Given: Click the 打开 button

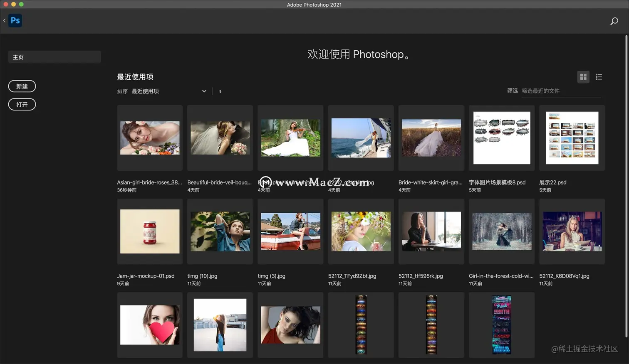Looking at the screenshot, I should pos(22,105).
